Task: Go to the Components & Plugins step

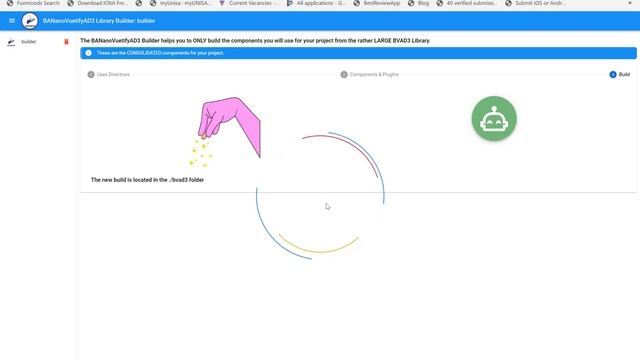Action: (369, 74)
